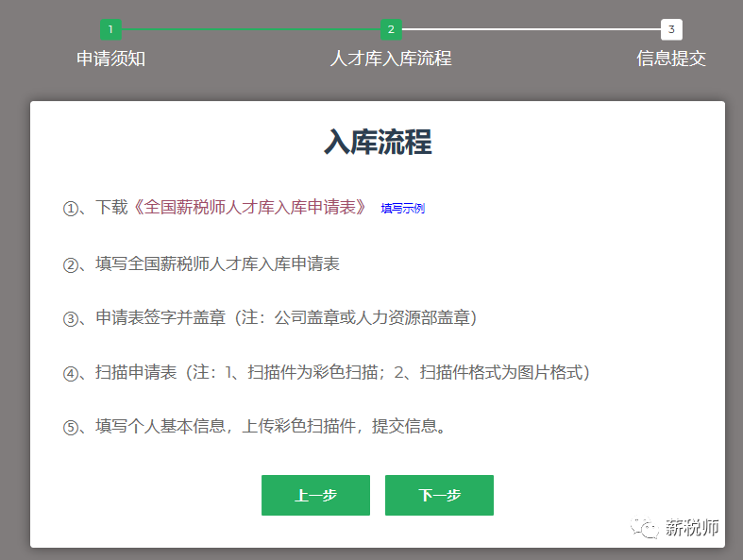Click the 下一步 button
743x560 pixels.
pos(439,495)
